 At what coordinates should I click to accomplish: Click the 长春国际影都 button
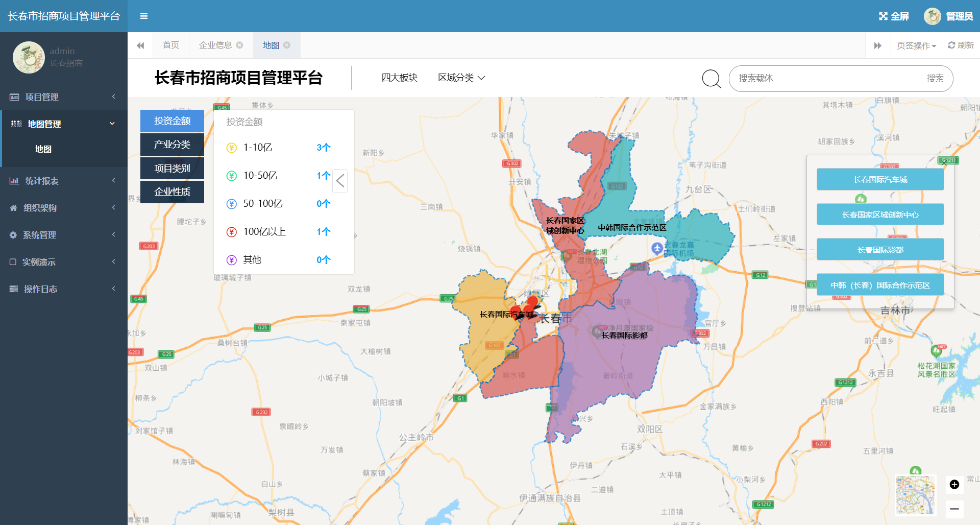[x=880, y=250]
